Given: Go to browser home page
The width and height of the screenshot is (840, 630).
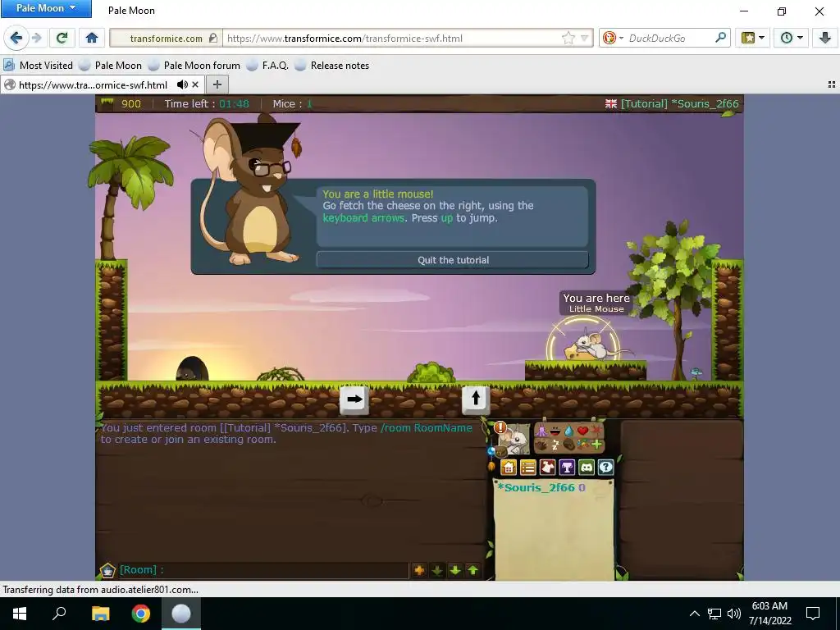Looking at the screenshot, I should (x=92, y=38).
